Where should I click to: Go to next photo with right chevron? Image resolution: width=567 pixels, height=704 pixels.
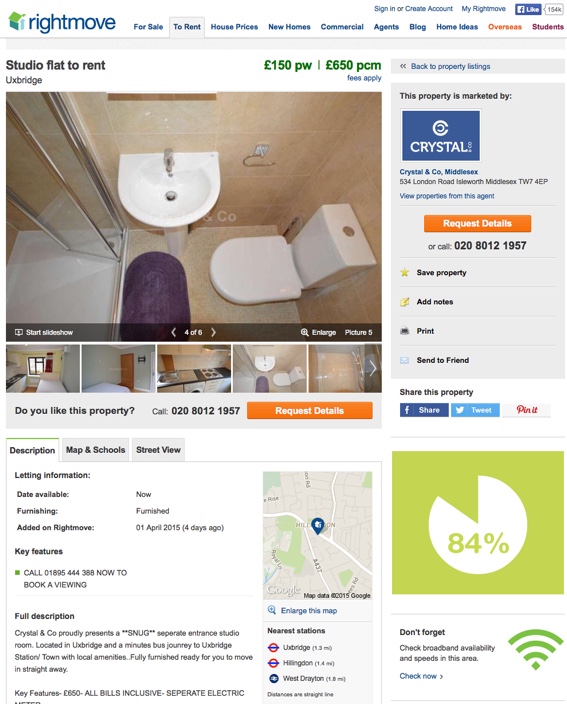pyautogui.click(x=214, y=332)
